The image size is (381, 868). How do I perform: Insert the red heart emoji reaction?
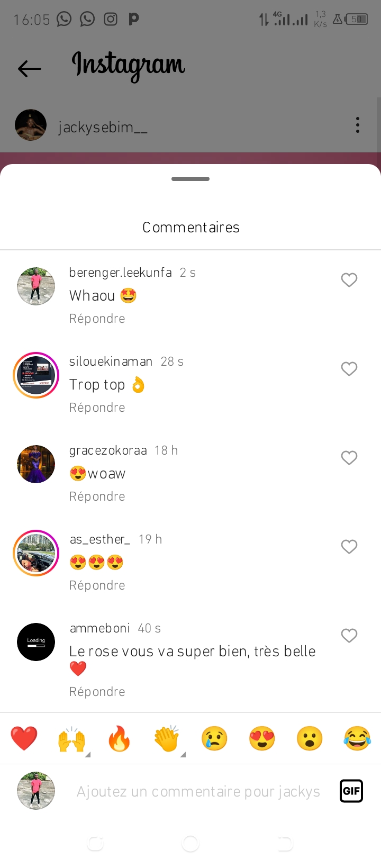[24, 738]
